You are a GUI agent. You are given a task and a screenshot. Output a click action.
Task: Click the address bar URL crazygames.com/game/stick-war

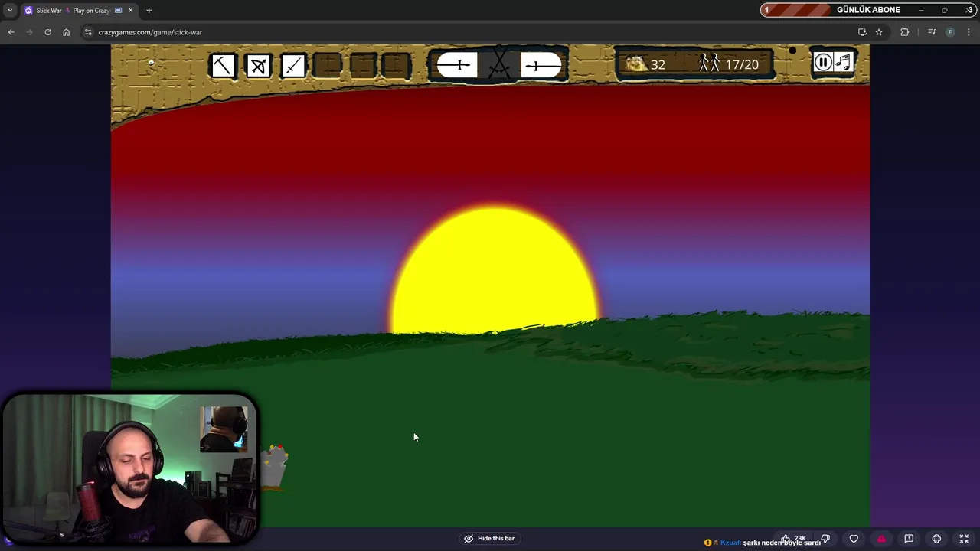tap(150, 32)
